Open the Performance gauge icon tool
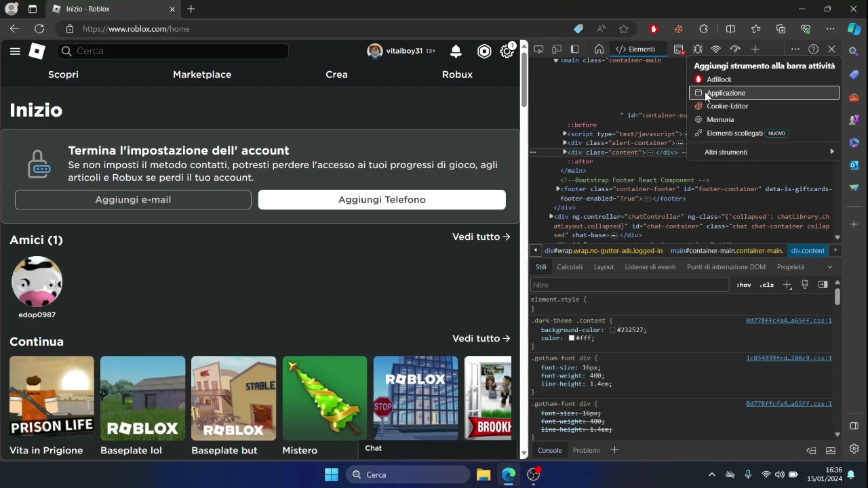Viewport: 868px width, 488px height. pos(735,49)
